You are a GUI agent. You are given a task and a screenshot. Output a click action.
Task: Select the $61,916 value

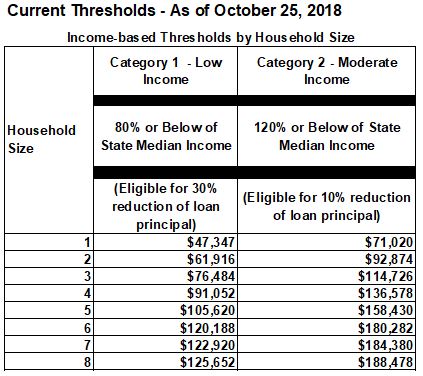(211, 259)
